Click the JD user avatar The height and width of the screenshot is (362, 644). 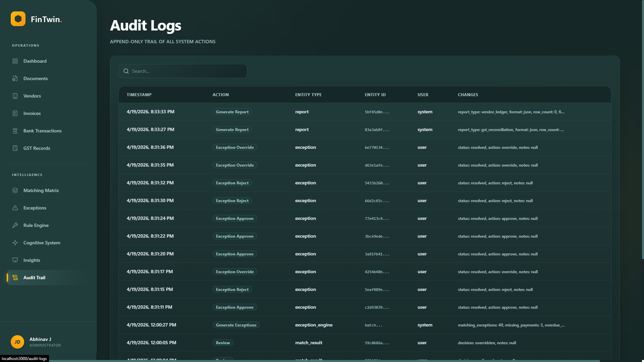tap(17, 342)
